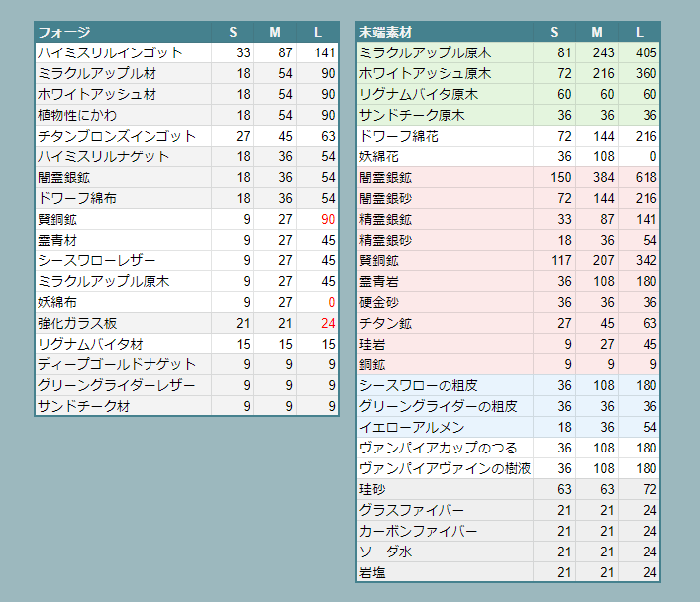Select the 岩塩 cell
The image size is (700, 602).
pos(446,572)
